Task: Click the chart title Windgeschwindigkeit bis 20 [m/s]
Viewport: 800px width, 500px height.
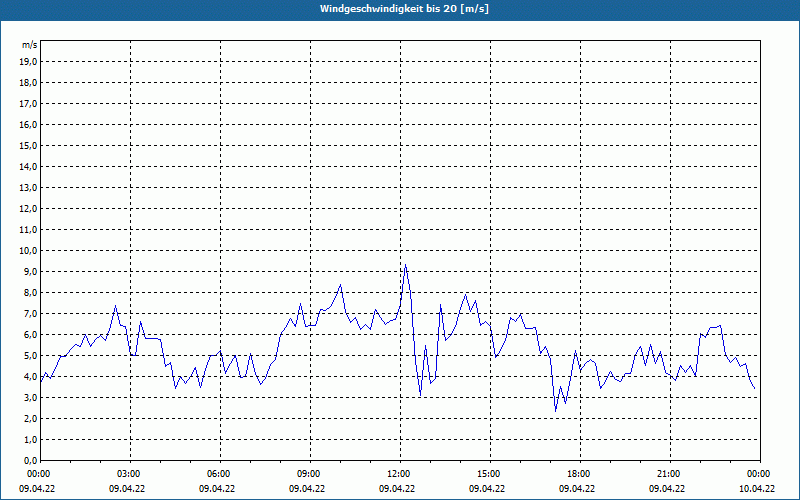Action: [x=404, y=9]
